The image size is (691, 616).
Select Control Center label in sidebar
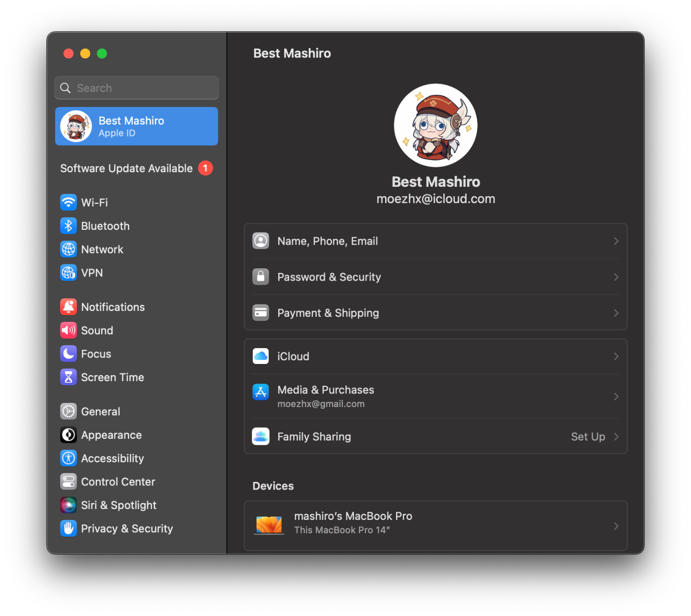click(x=118, y=482)
